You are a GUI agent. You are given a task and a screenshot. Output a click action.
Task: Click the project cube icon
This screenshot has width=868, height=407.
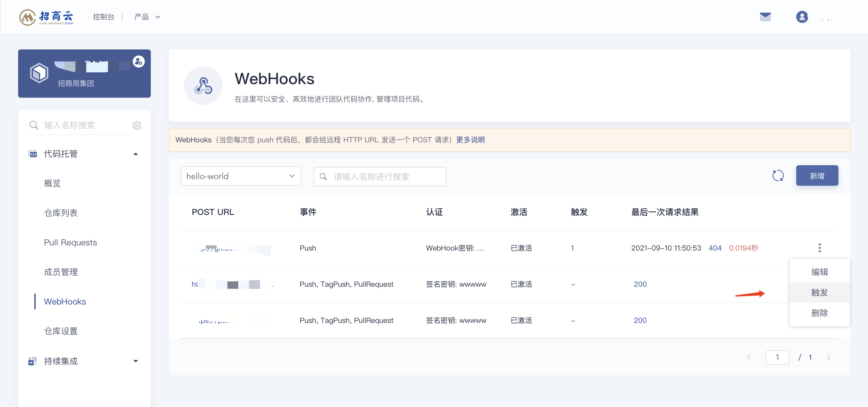[x=39, y=73]
